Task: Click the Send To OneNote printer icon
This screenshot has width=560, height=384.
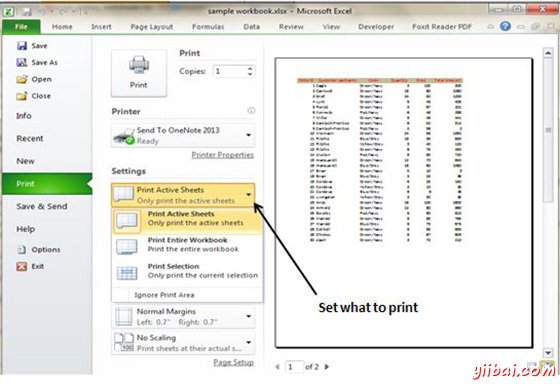Action: 124,136
